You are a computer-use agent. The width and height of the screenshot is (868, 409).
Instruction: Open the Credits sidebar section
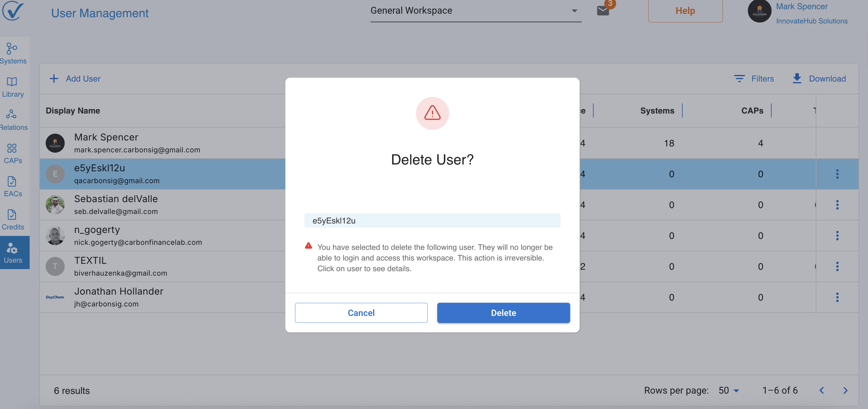(13, 220)
